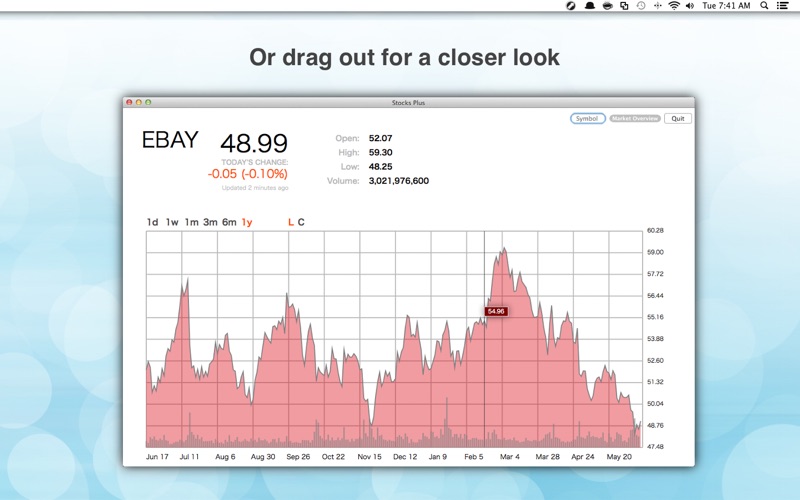This screenshot has height=500, width=800.
Task: Minimize the Stocks Plus window
Action: [x=138, y=103]
